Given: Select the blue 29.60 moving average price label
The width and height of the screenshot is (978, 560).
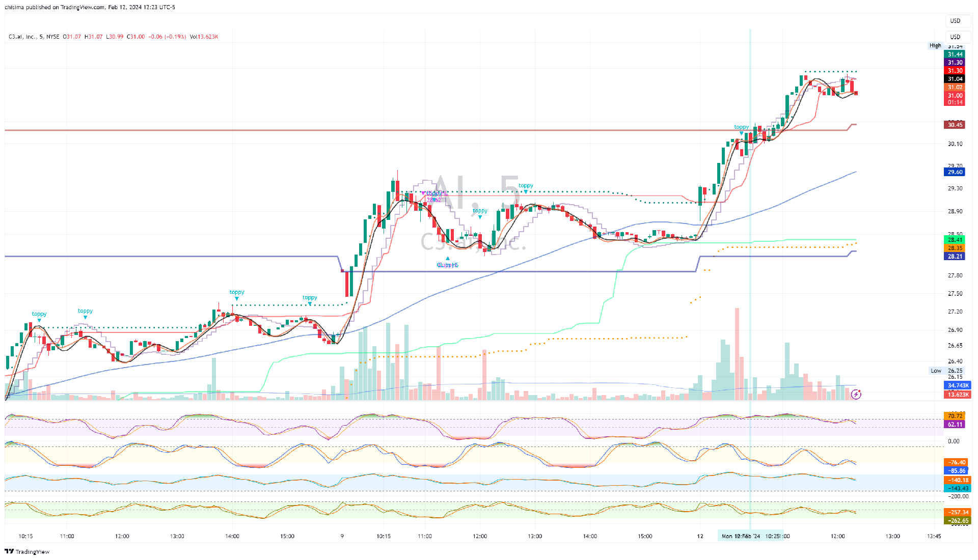Looking at the screenshot, I should tap(955, 172).
